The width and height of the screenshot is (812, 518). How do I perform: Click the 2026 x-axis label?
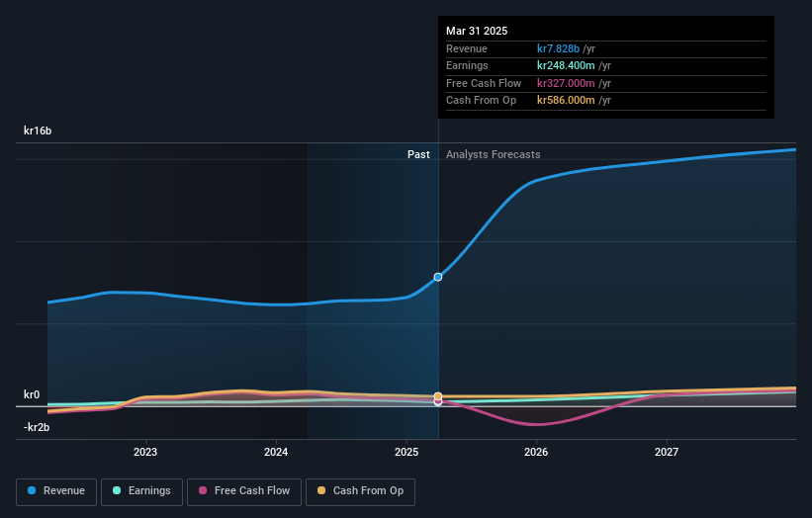click(536, 452)
